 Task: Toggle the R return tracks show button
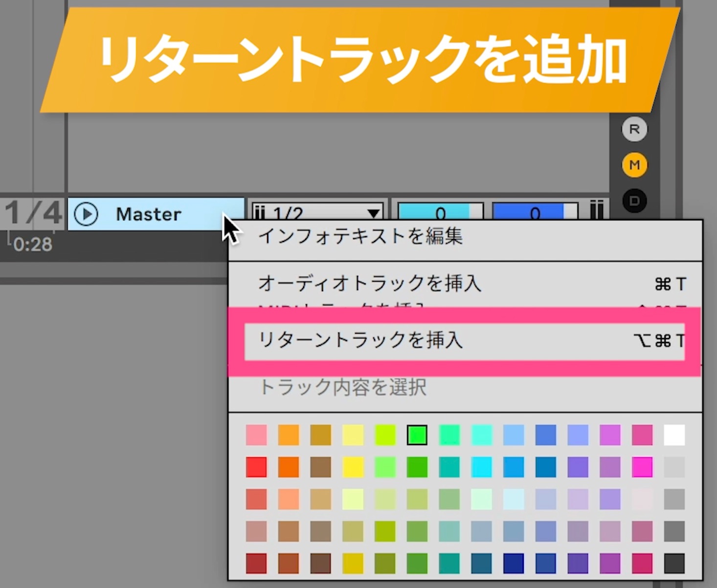[x=634, y=130]
